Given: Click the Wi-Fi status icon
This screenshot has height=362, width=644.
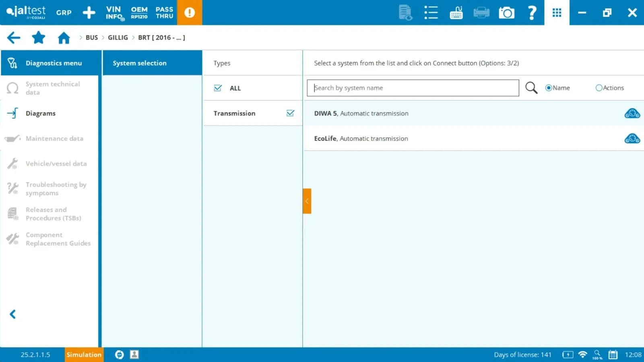Looking at the screenshot, I should 582,354.
